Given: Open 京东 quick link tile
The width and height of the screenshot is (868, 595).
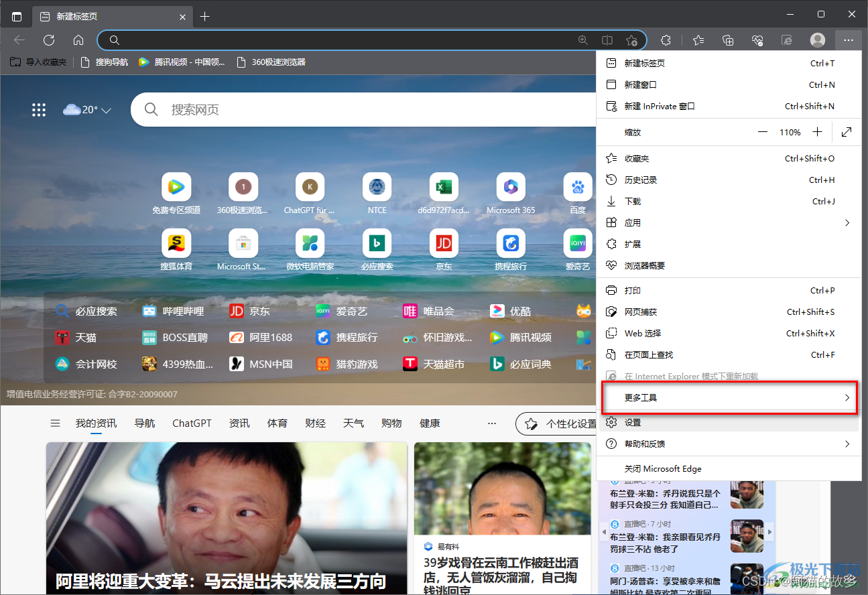Looking at the screenshot, I should [x=444, y=250].
